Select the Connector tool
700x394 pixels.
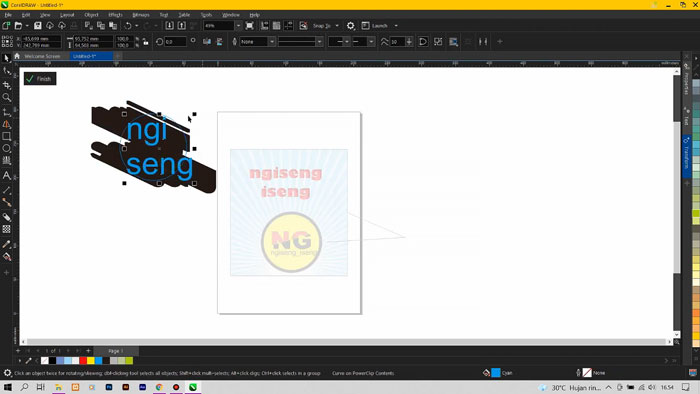(6, 203)
